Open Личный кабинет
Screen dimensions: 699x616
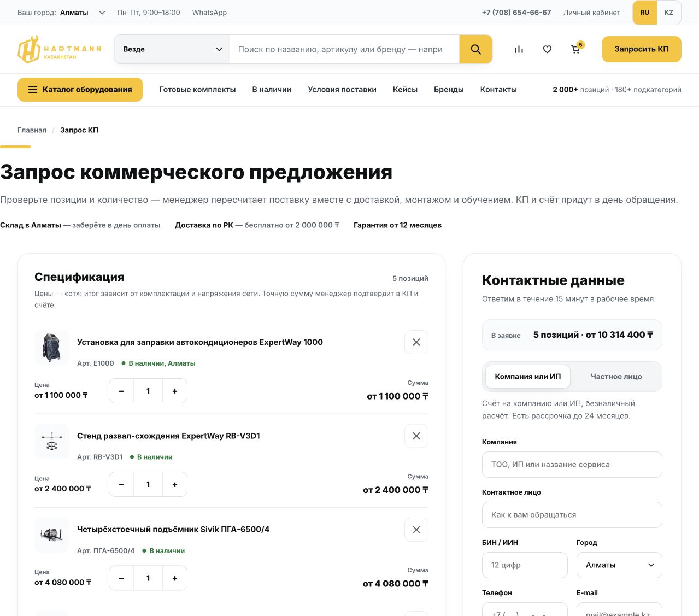(x=592, y=13)
